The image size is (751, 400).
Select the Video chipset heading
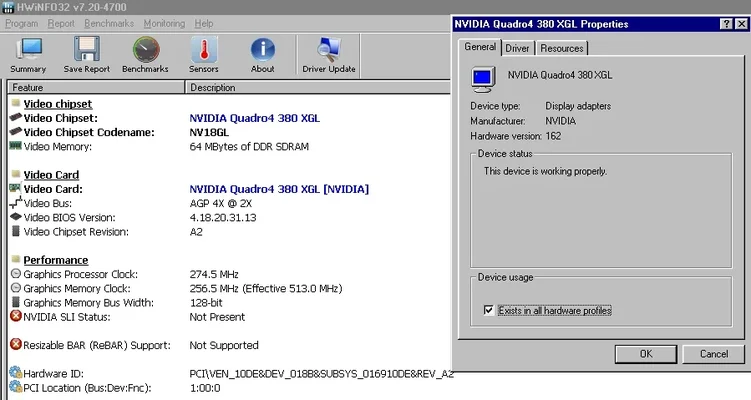coord(57,104)
